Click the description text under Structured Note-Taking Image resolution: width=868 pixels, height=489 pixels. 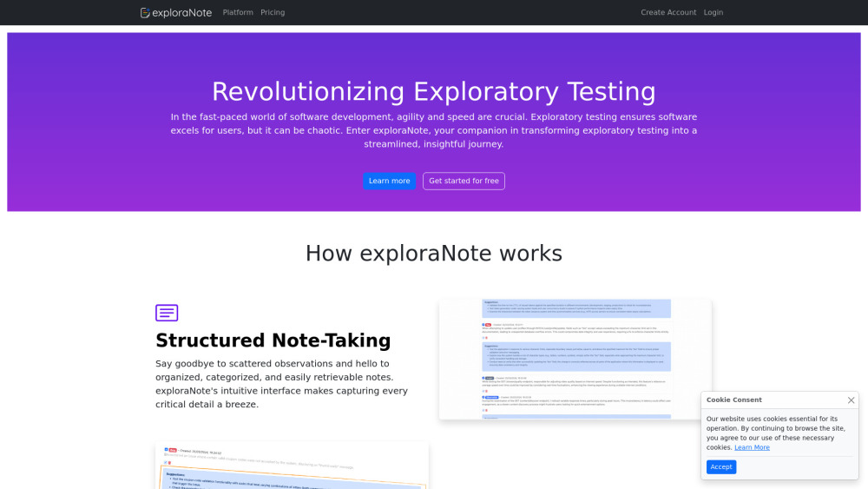tap(281, 384)
